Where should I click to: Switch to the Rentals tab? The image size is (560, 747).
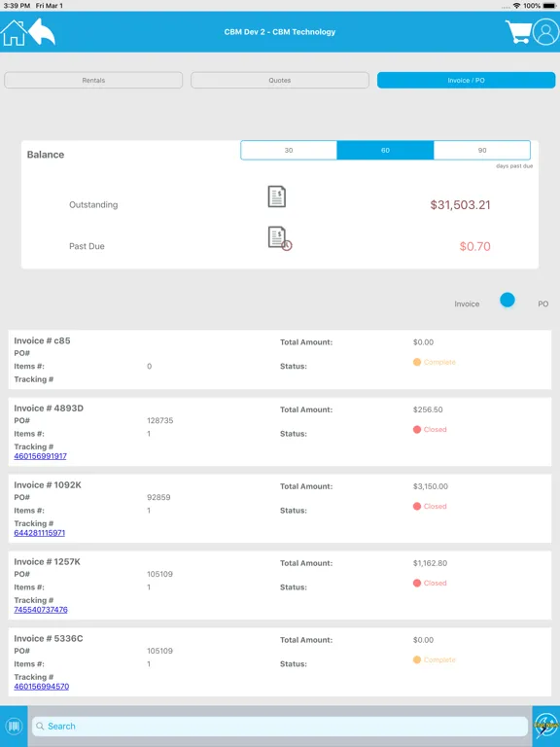click(93, 80)
